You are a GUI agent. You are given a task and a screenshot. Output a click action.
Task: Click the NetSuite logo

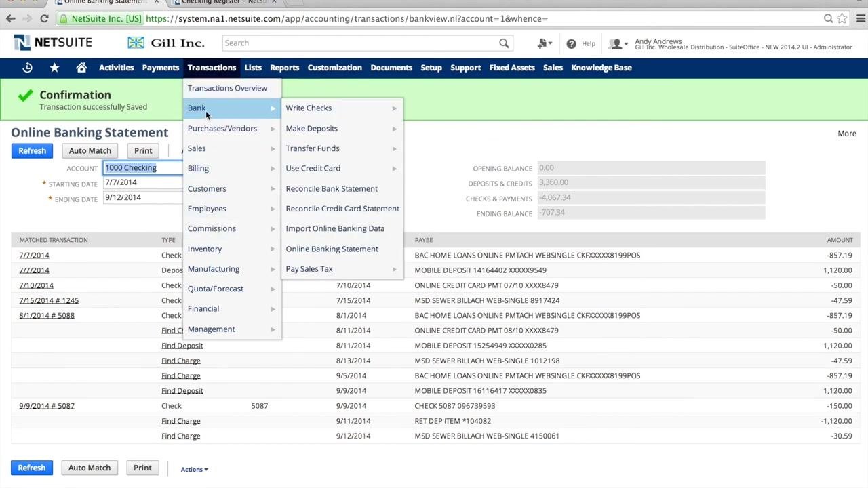click(x=53, y=43)
